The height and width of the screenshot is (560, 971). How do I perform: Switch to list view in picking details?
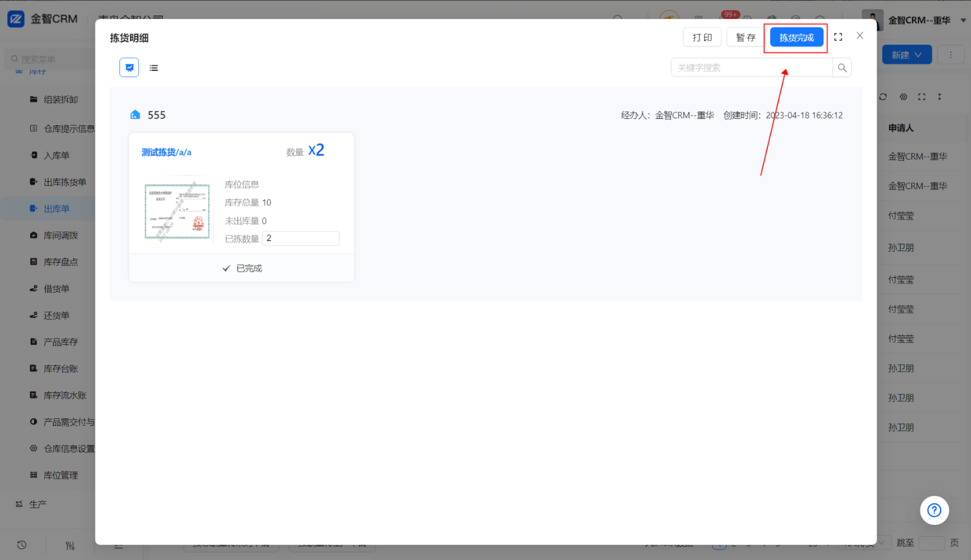(x=154, y=68)
